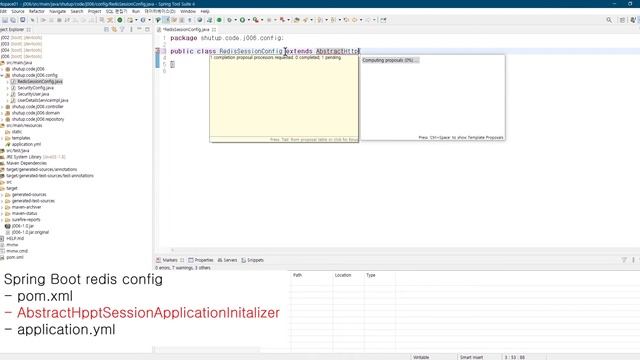The width and height of the screenshot is (640, 360).
Task: Switch to the Servers tab
Action: coord(227,260)
